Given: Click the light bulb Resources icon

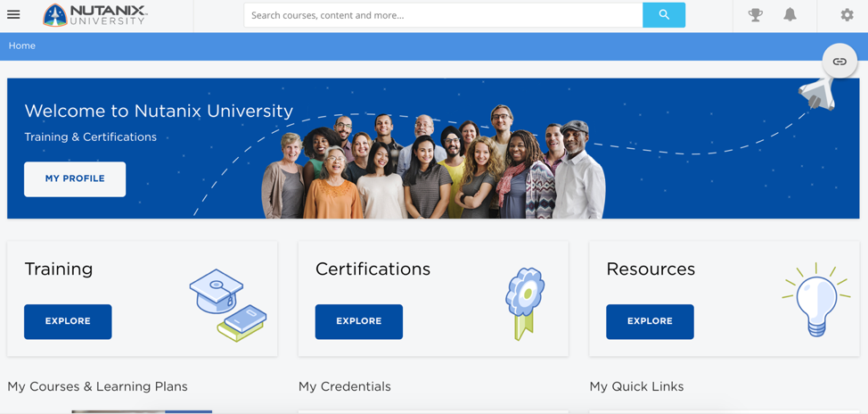Looking at the screenshot, I should (x=816, y=299).
